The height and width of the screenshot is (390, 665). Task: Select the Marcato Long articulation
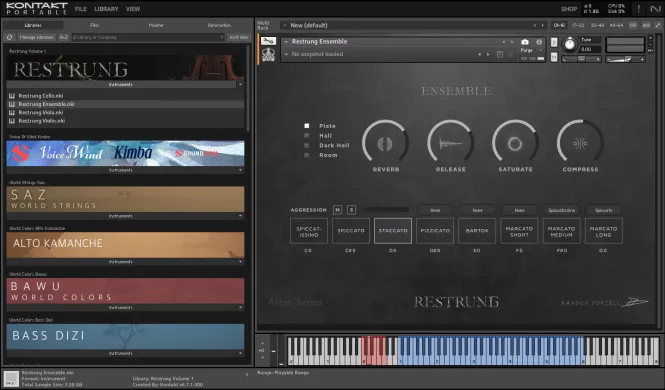tap(604, 231)
